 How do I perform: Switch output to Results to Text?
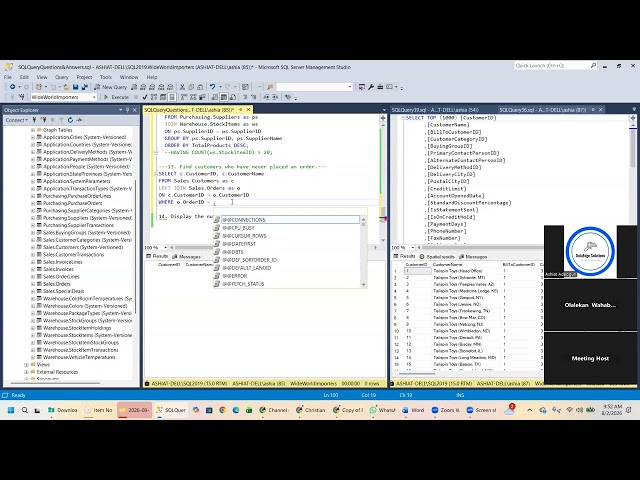214,97
